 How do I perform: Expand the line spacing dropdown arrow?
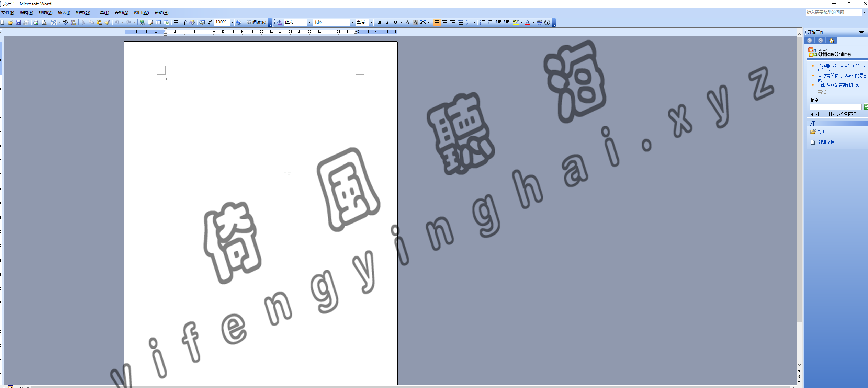tap(474, 22)
